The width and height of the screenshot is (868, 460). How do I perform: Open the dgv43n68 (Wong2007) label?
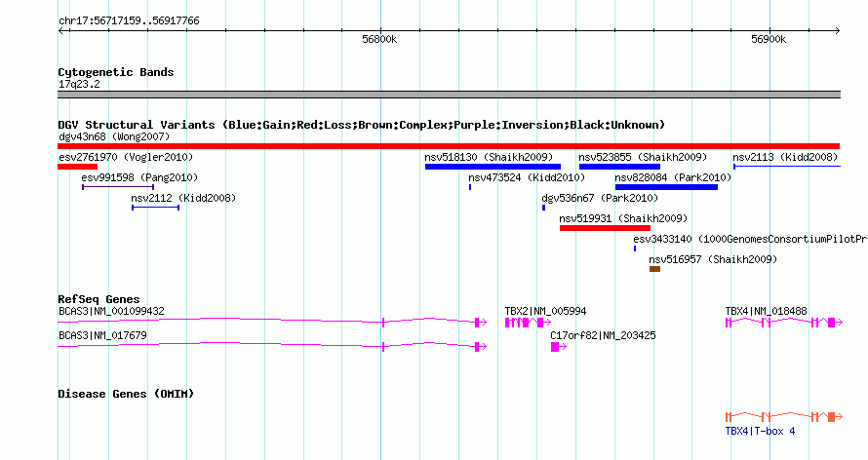point(114,136)
